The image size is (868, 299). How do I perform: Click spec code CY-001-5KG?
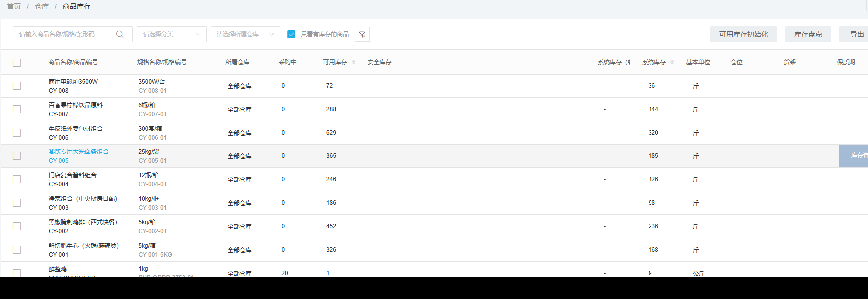tap(155, 255)
